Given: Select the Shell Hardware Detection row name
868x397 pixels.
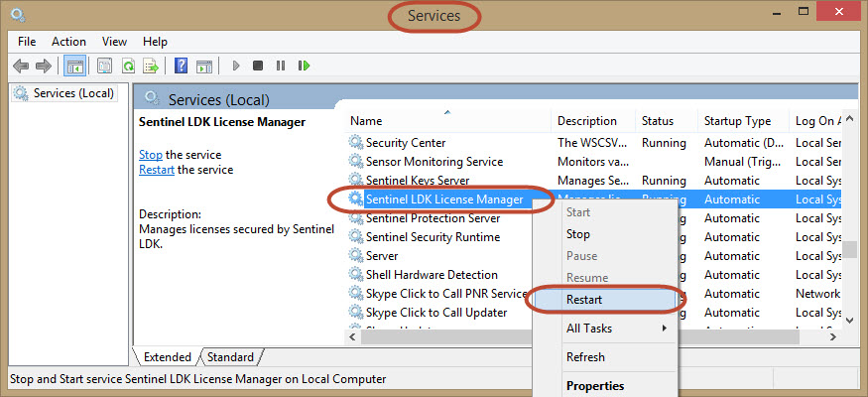Looking at the screenshot, I should 432,275.
